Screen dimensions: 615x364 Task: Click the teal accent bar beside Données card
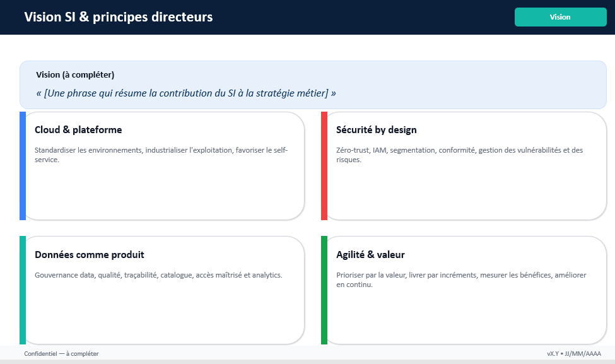click(23, 290)
